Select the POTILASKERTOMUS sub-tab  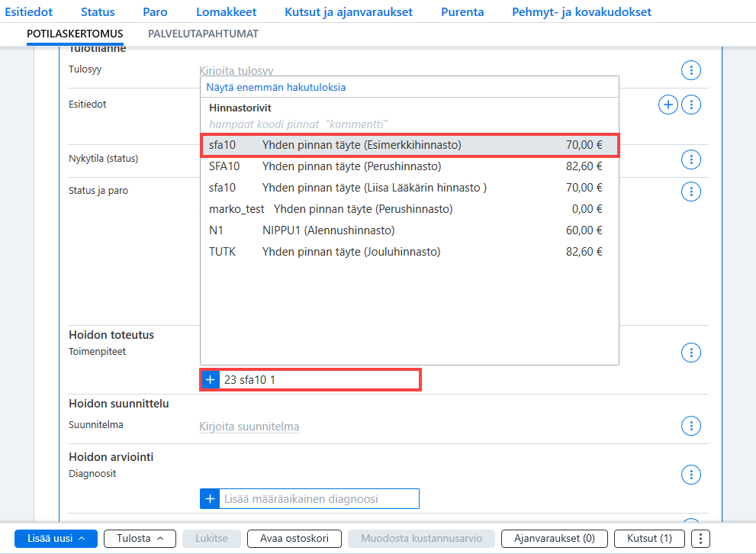coord(75,34)
